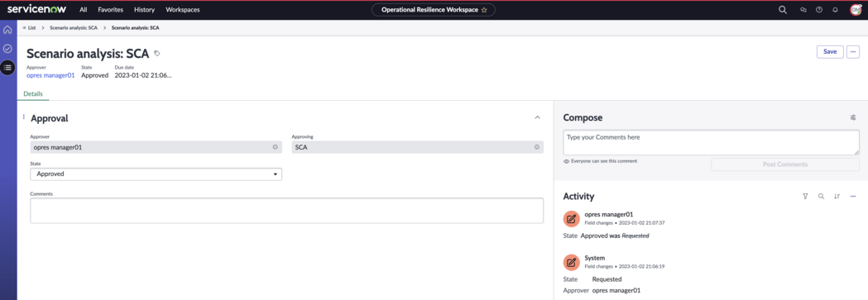Click the Activity heading
The image size is (868, 300).
[578, 196]
